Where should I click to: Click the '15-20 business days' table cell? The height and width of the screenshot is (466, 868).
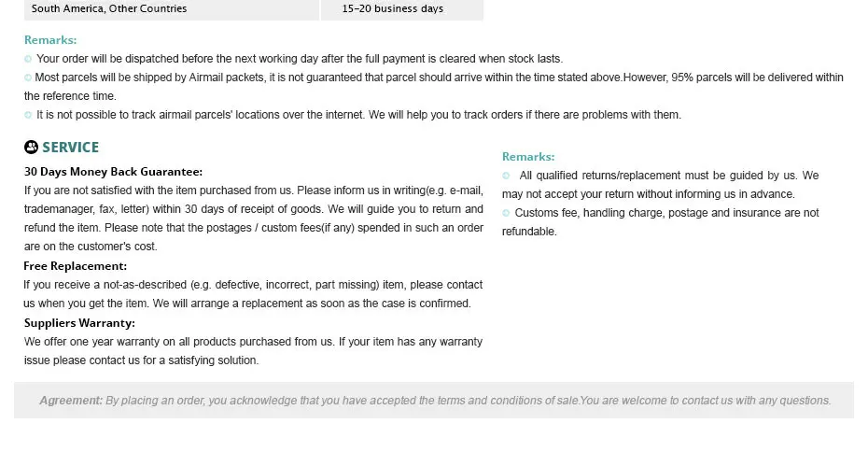click(x=402, y=10)
